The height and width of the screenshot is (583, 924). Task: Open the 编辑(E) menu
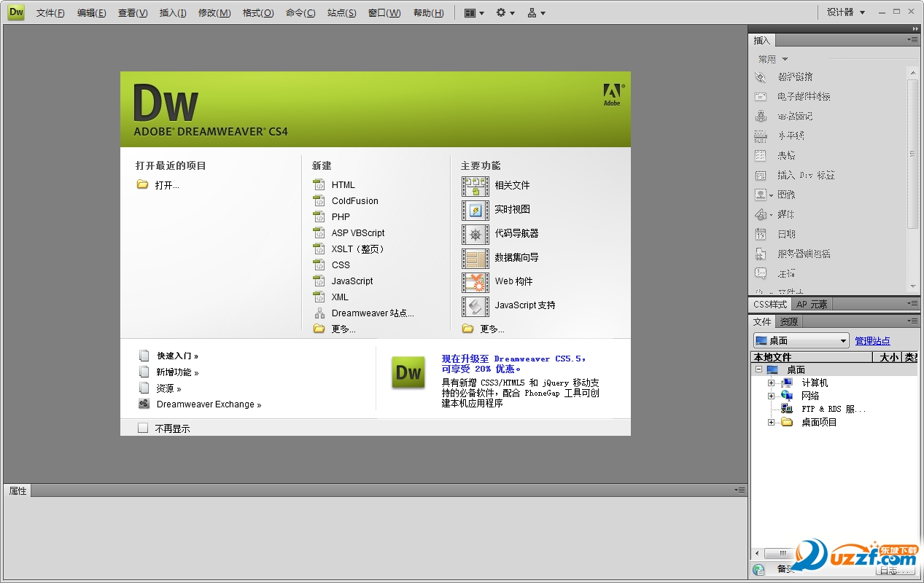point(92,13)
